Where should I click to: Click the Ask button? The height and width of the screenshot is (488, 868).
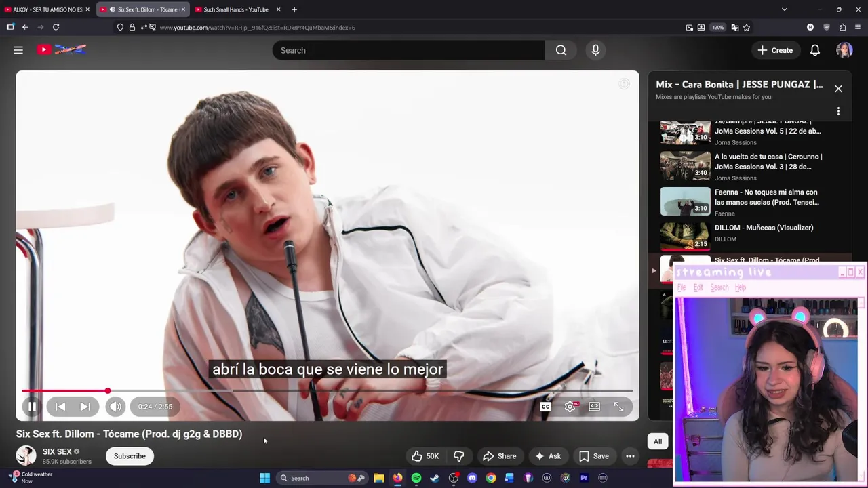tap(548, 456)
